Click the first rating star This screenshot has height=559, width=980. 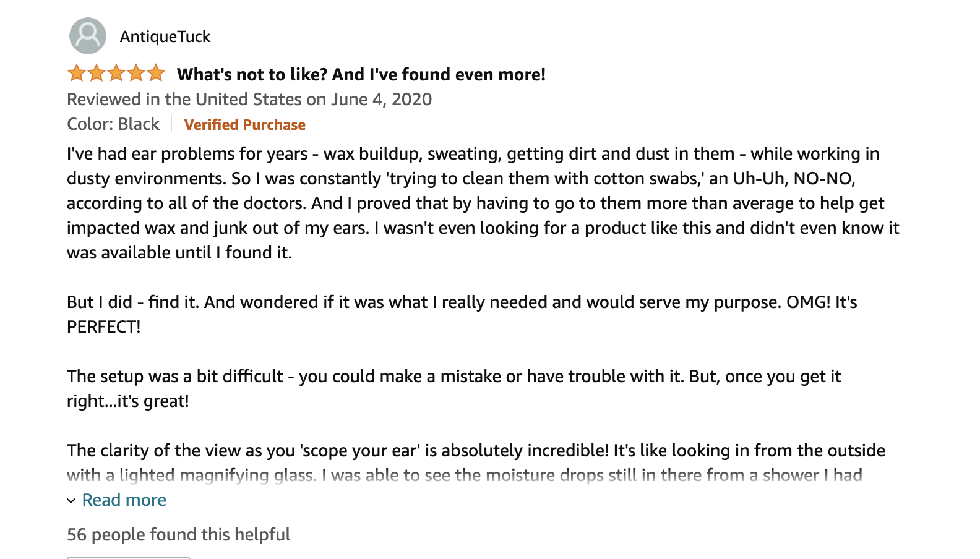(77, 73)
